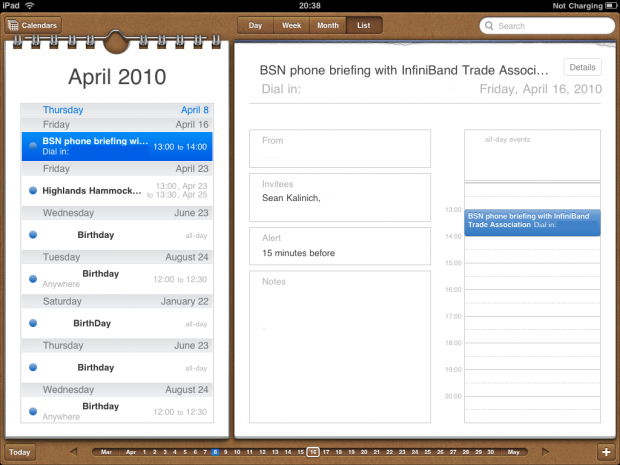
Task: Select day 12 on date timeline
Action: (x=263, y=452)
